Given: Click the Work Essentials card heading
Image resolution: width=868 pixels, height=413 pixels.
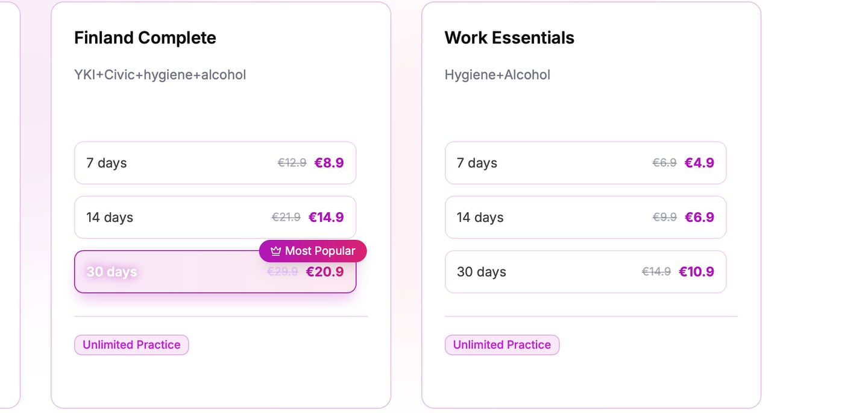Looking at the screenshot, I should point(509,37).
